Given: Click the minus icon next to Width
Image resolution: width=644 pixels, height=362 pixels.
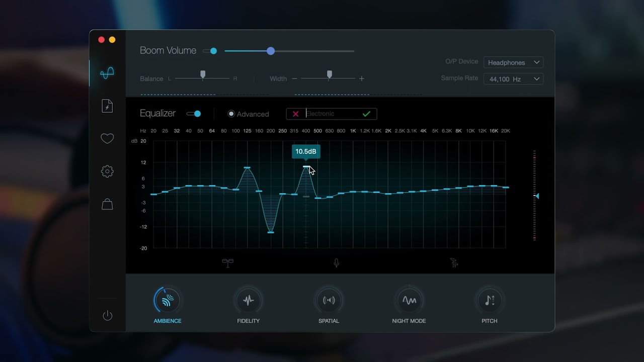Looking at the screenshot, I should (294, 78).
